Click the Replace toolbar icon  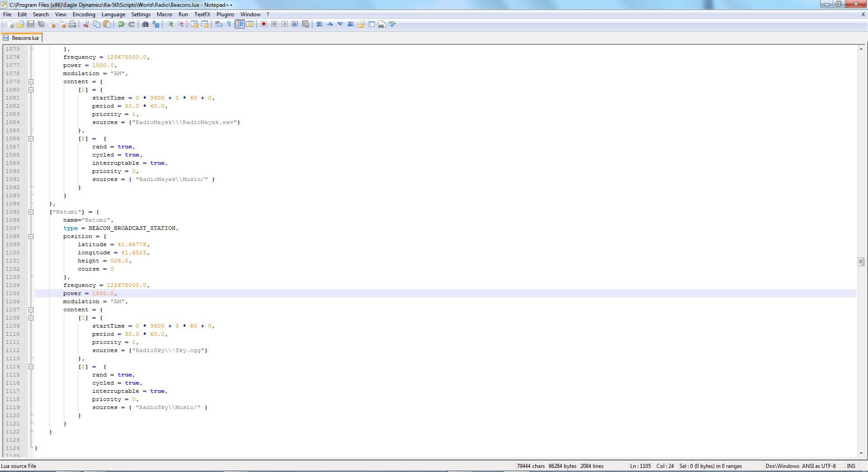(x=156, y=24)
